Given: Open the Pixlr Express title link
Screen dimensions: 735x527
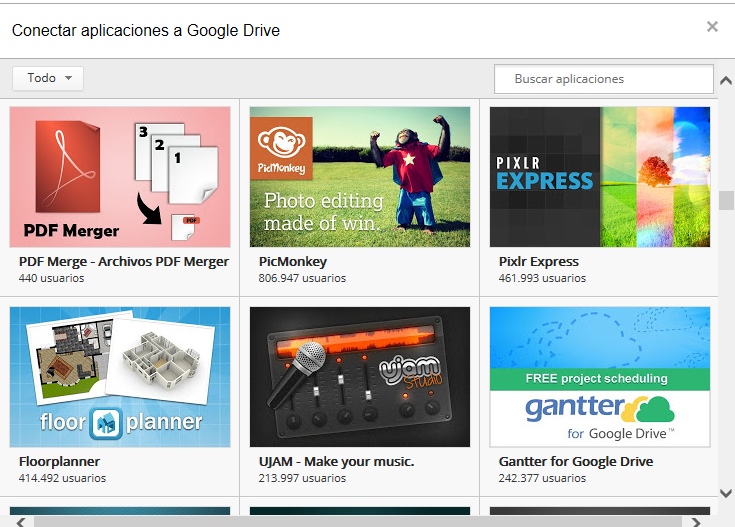Looking at the screenshot, I should tap(539, 262).
